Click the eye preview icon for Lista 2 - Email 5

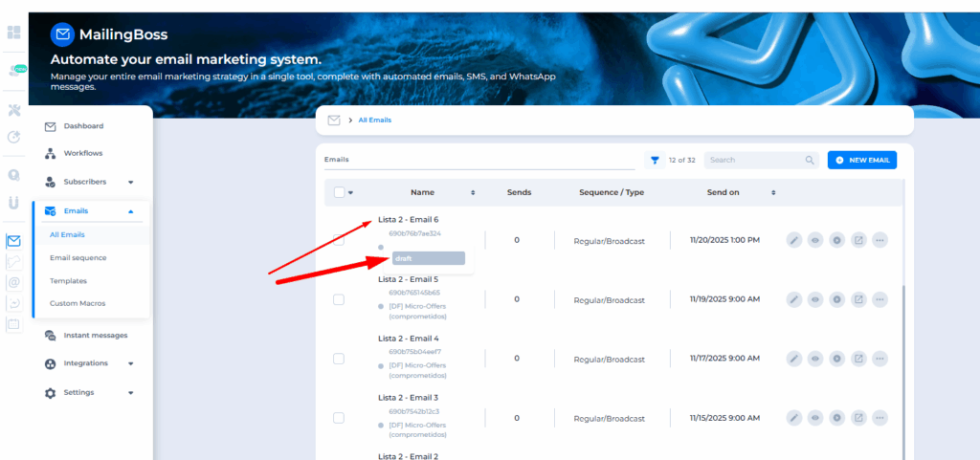(815, 299)
